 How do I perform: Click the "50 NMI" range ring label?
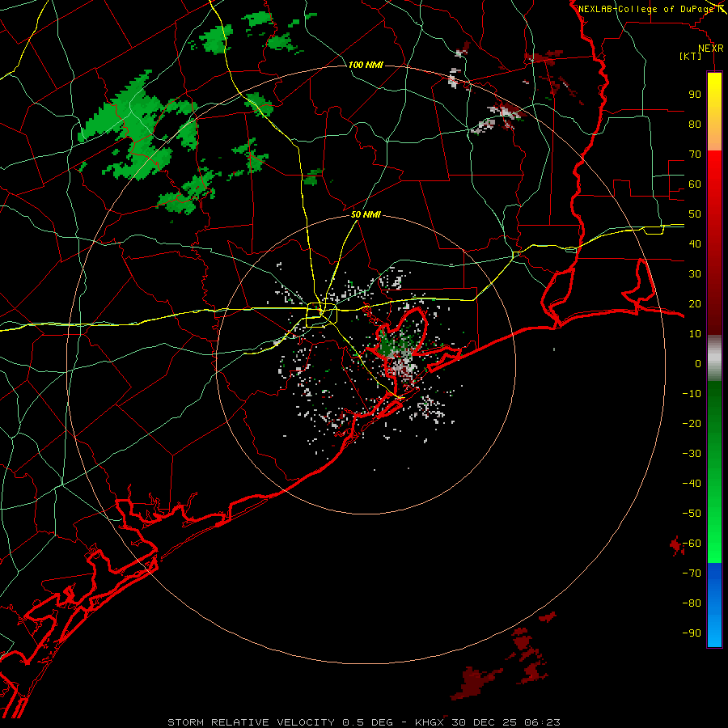(x=366, y=214)
